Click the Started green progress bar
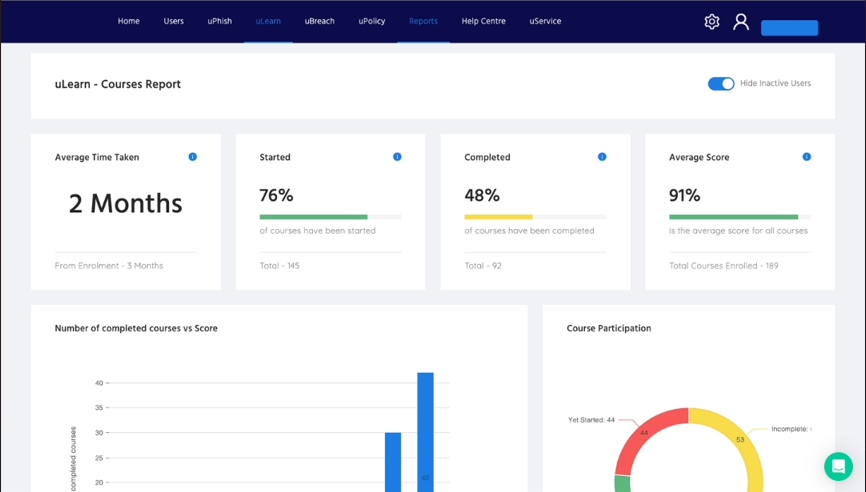Screen dimensions: 866x492 [x=313, y=217]
